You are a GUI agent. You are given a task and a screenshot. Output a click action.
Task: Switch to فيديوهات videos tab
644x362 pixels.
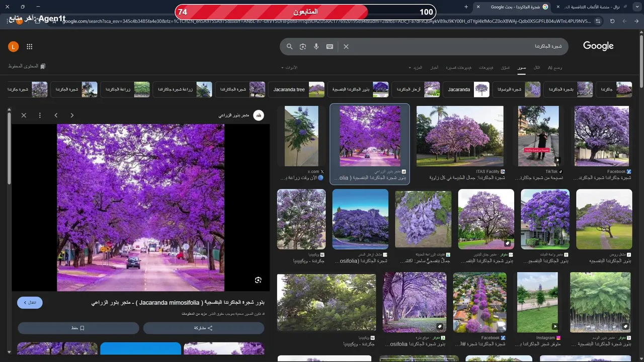point(486,67)
